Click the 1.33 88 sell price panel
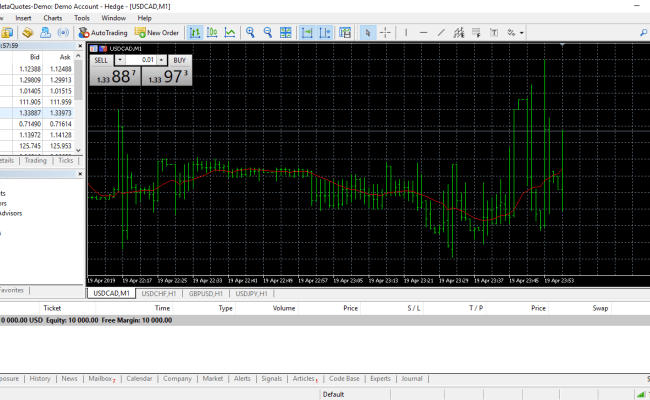 (x=116, y=76)
